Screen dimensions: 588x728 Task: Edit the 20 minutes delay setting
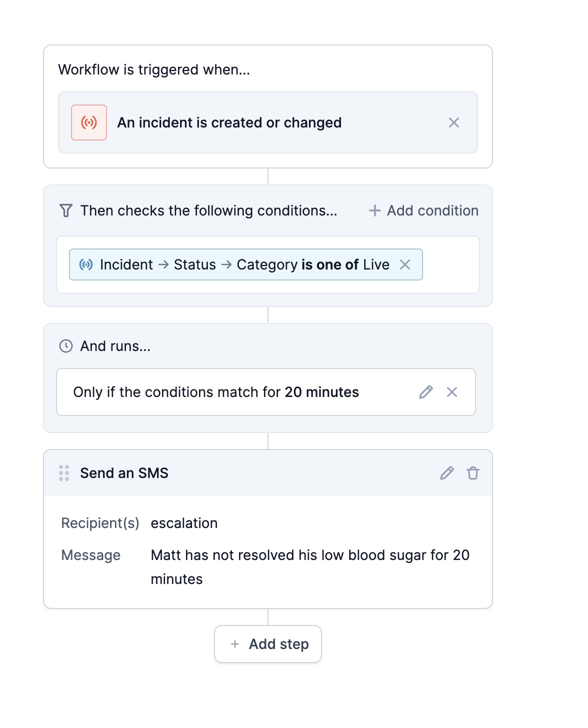(426, 392)
